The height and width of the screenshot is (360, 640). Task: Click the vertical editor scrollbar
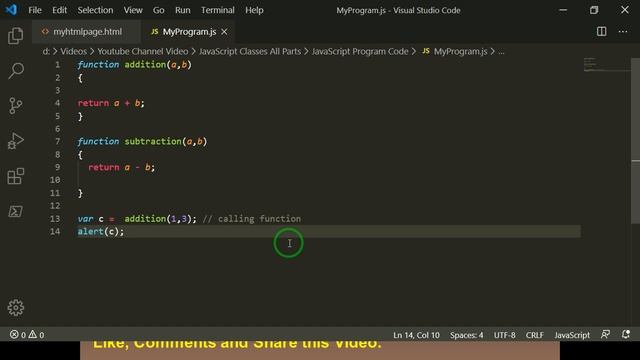[x=636, y=140]
